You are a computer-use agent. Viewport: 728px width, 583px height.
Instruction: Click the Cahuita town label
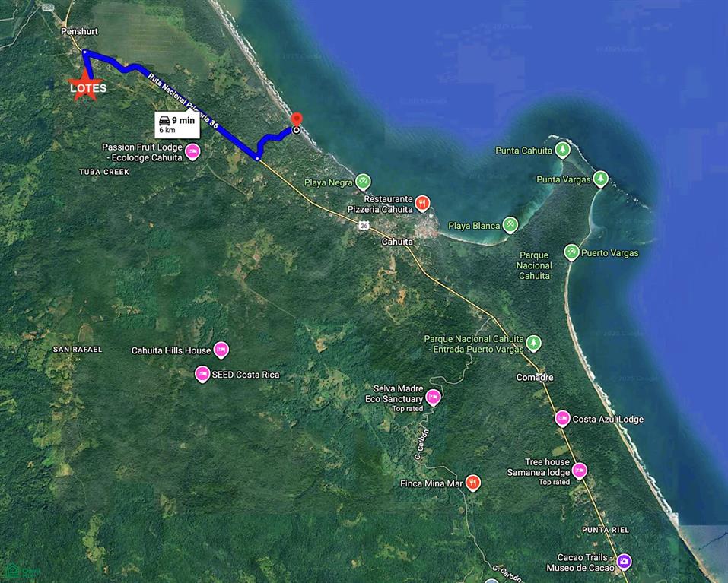(397, 242)
